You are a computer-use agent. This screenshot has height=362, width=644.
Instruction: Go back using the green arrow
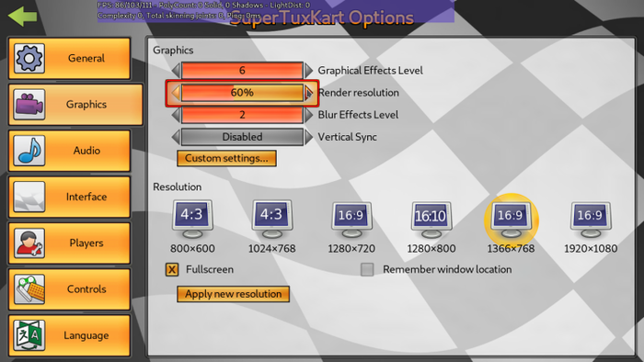(x=23, y=17)
